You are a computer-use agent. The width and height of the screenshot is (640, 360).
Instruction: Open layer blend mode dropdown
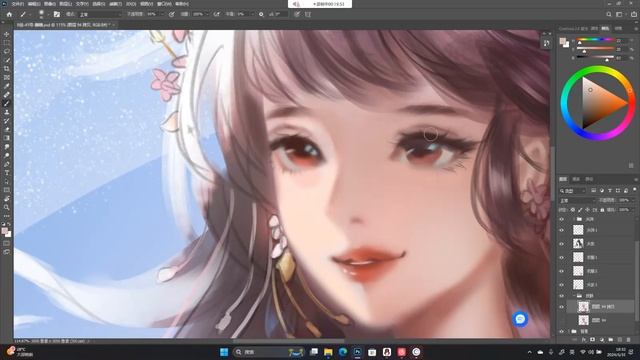[577, 200]
